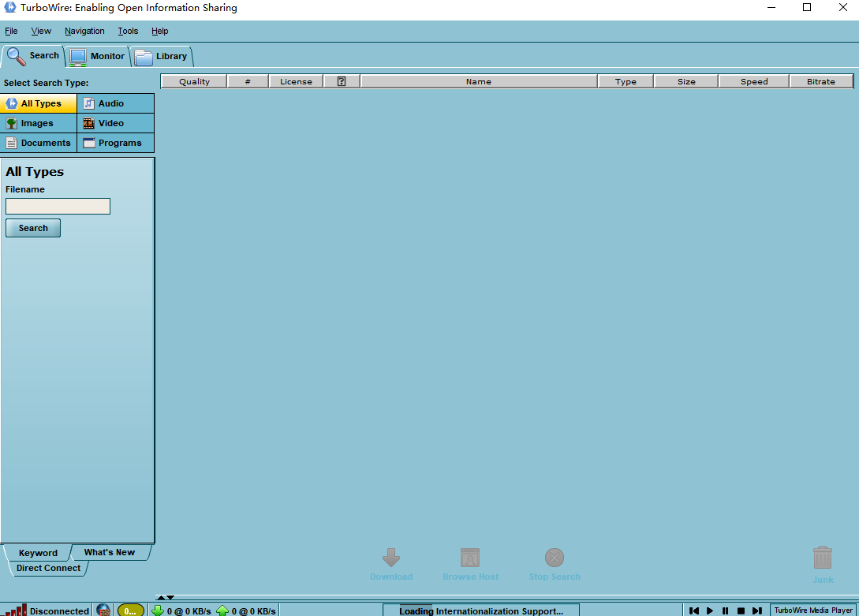The height and width of the screenshot is (616, 859).
Task: Select the Video search type icon
Action: coord(89,123)
